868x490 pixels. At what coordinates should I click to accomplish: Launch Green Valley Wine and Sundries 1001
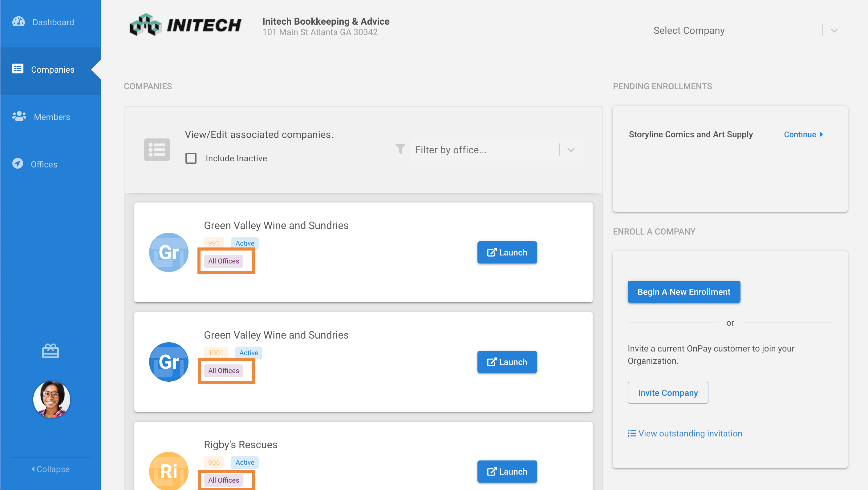point(507,362)
